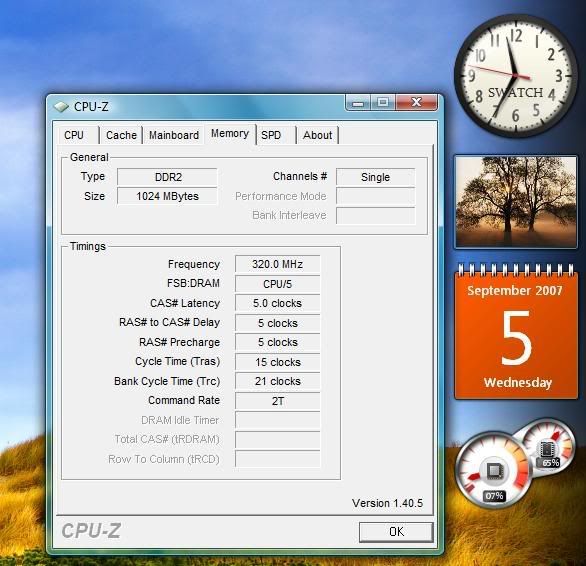
Task: Click the Cycle Time (Tras) 15 clocks value
Action: coord(277,362)
